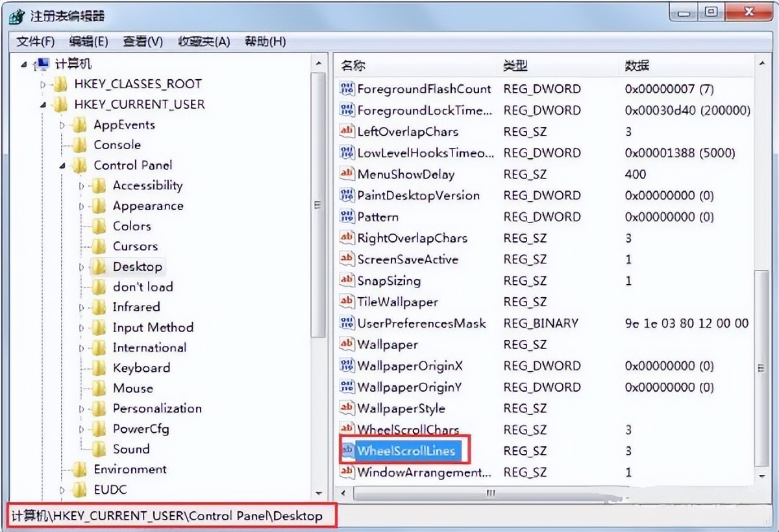Click the icon next to ScreenSaveActive
The image size is (779, 532).
tap(347, 260)
